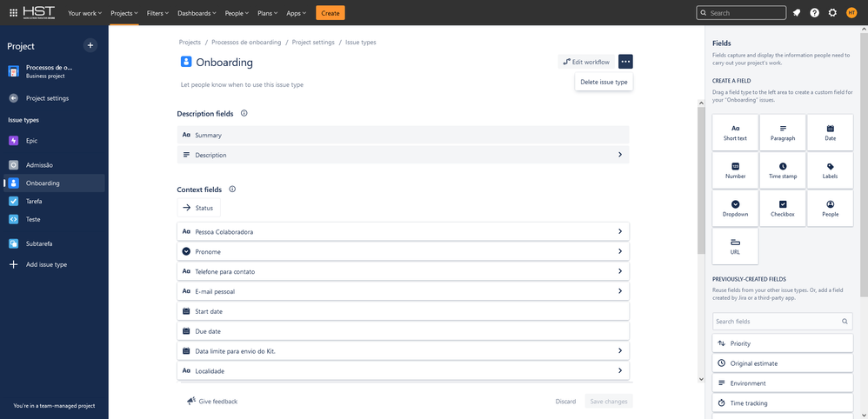Pick the Date field type
The image size is (868, 419).
831,132
